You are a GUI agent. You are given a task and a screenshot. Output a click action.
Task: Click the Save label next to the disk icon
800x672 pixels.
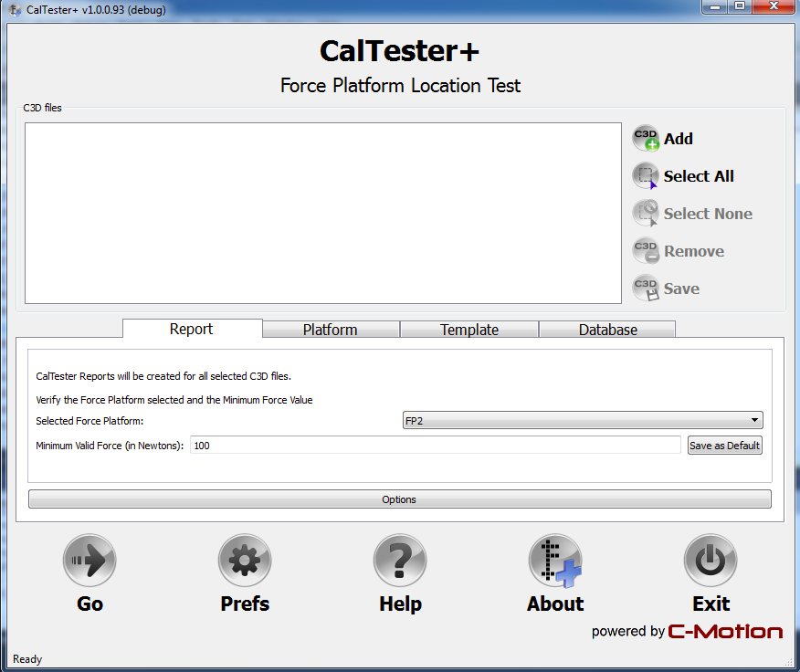pos(681,289)
